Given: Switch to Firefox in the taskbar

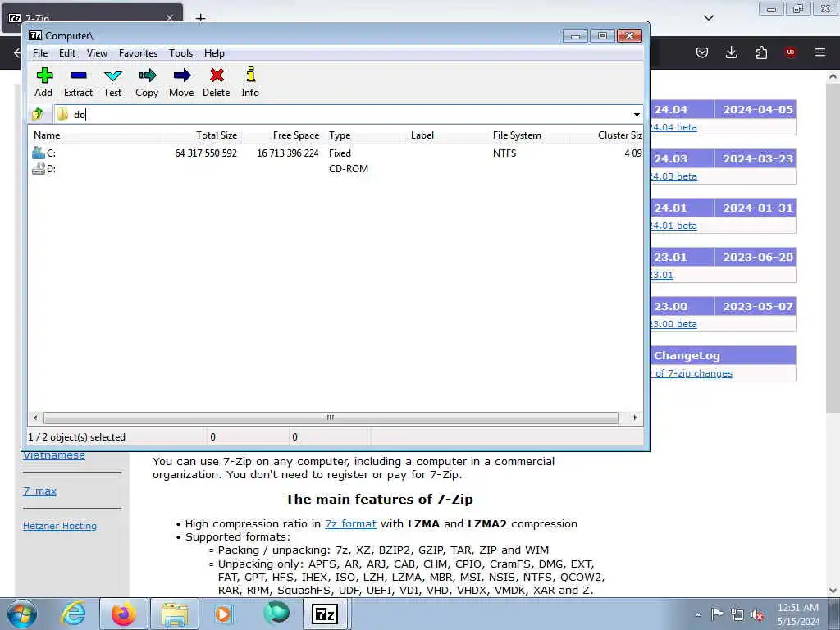Looking at the screenshot, I should click(123, 614).
